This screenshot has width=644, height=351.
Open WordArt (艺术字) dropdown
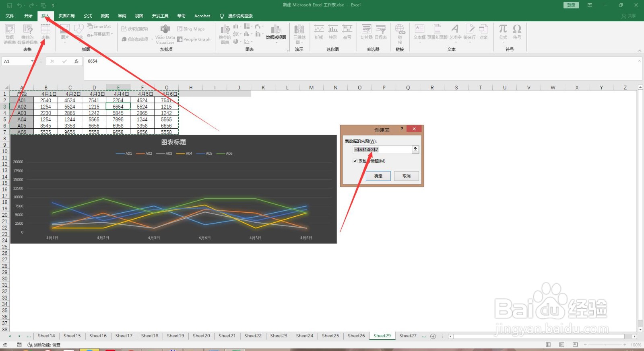[455, 34]
